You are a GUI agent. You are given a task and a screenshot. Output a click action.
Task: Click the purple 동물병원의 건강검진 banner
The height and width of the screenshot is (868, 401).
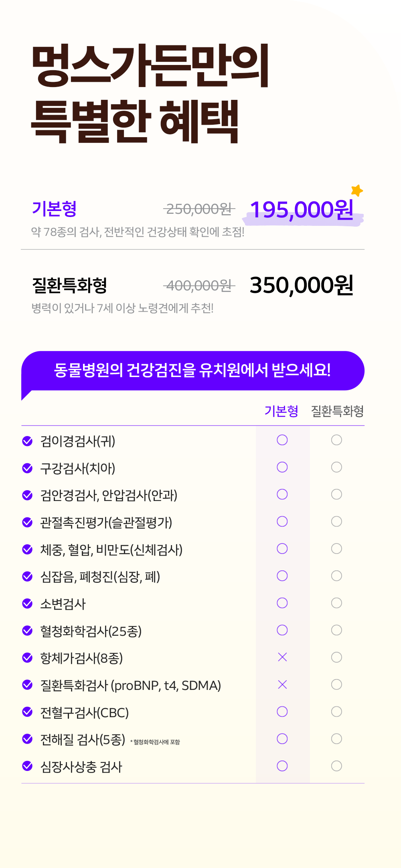(192, 370)
